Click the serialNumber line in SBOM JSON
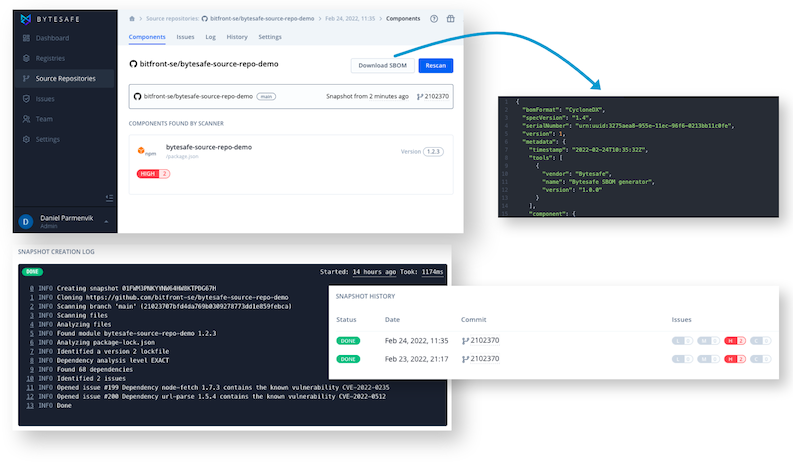793x462 pixels. click(x=628, y=126)
